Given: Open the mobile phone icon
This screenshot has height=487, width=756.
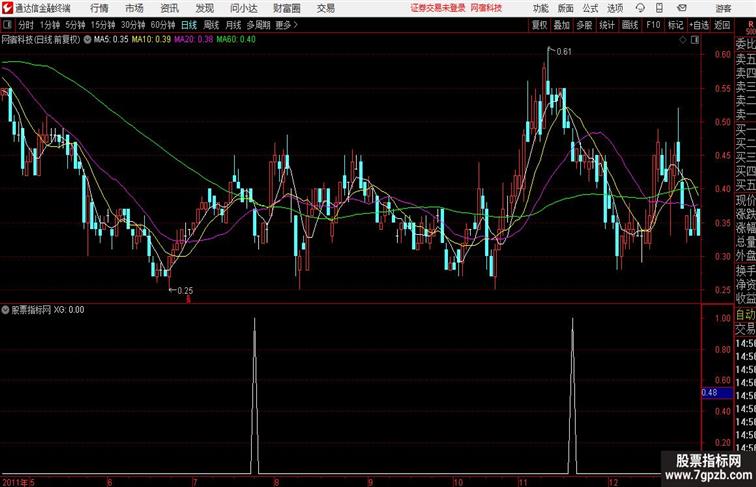Looking at the screenshot, I should click(x=660, y=8).
